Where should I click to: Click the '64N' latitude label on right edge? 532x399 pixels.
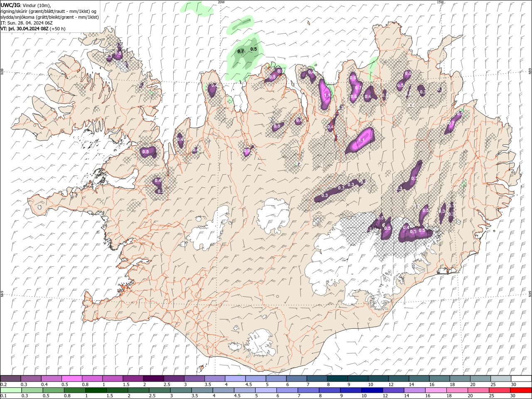click(530, 294)
